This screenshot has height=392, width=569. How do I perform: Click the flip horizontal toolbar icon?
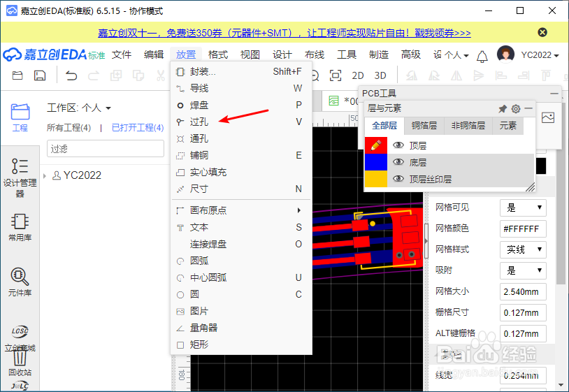point(456,75)
